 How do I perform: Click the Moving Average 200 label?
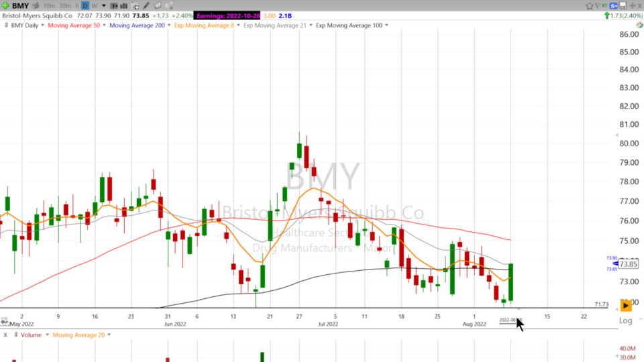(137, 25)
